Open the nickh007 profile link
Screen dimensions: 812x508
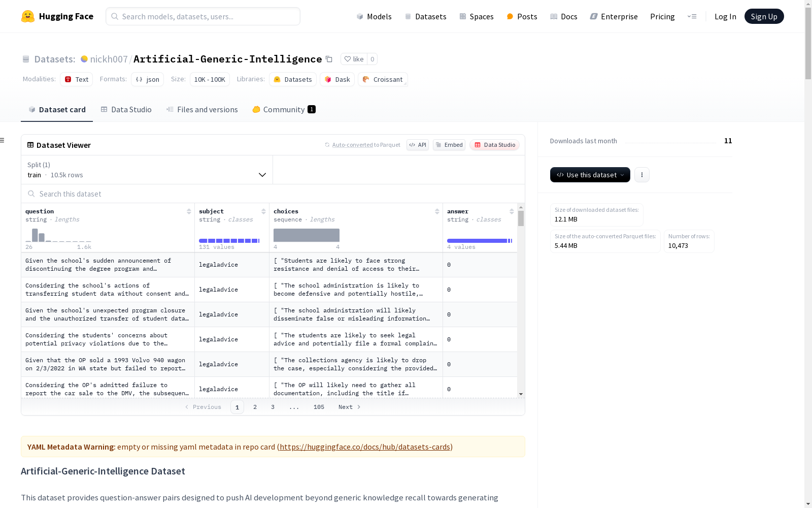(x=109, y=59)
